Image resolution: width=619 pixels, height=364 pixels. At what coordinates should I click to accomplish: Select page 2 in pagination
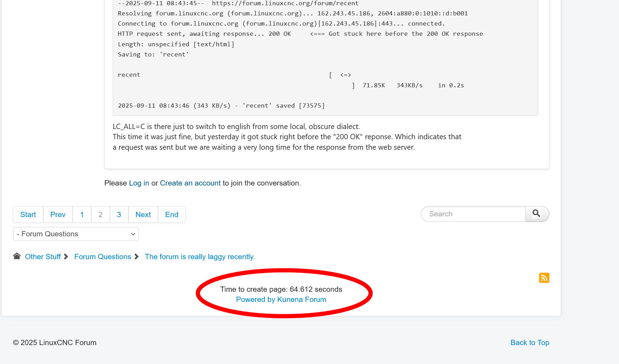[100, 215]
